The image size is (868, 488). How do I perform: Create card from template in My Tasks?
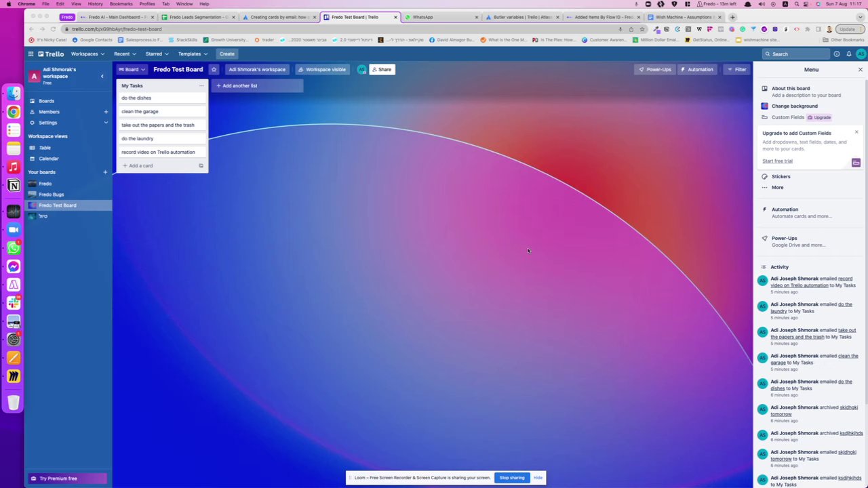click(201, 165)
